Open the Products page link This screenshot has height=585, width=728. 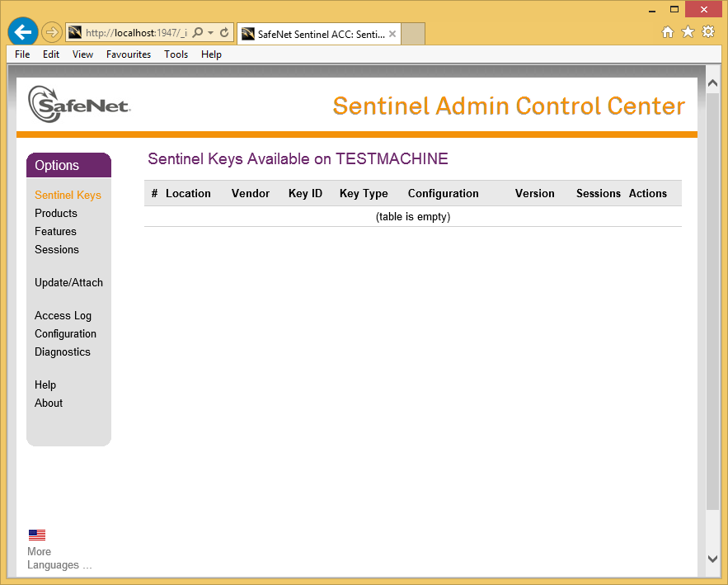click(56, 213)
